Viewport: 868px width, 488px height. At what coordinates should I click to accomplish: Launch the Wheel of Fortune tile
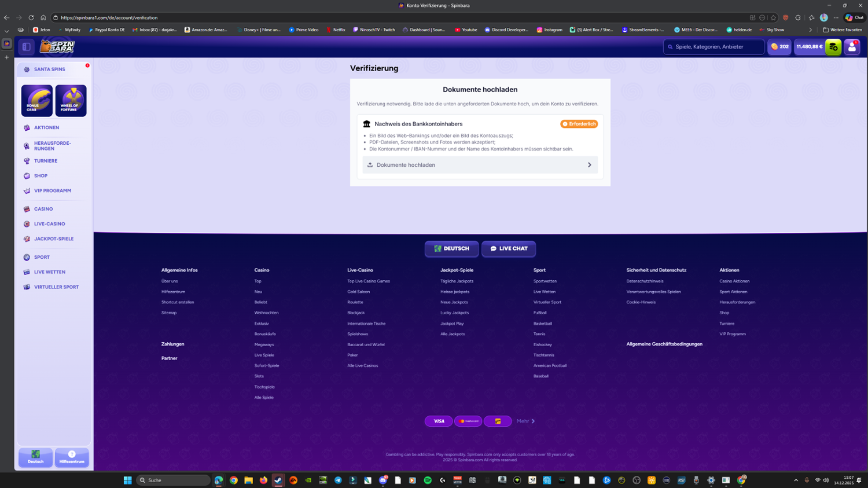[71, 101]
